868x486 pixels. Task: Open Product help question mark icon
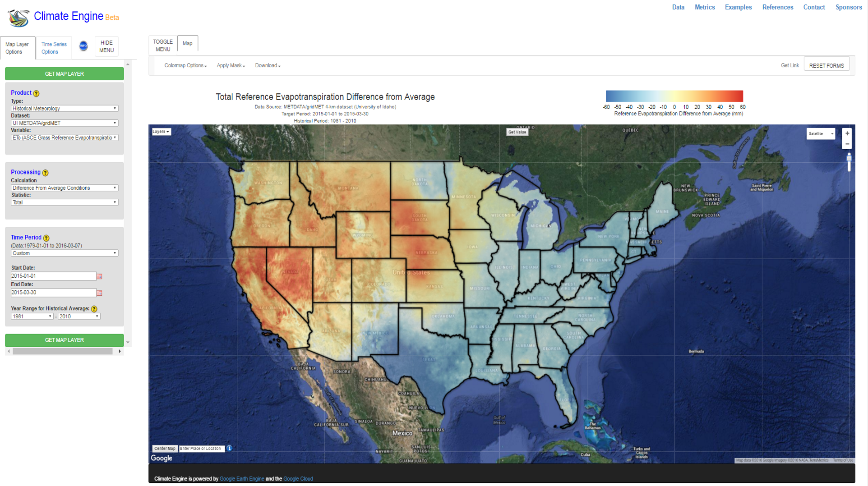pos(37,93)
